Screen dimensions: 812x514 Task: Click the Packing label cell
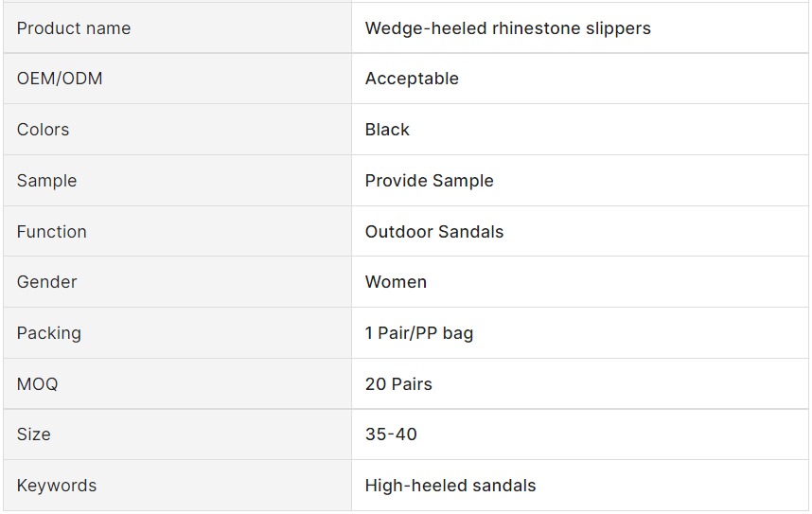[49, 333]
